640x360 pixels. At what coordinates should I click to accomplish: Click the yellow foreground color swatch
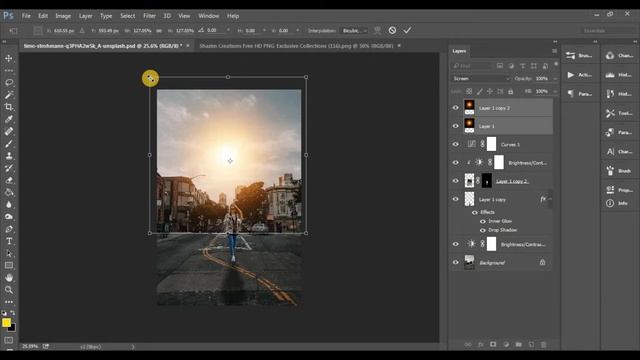click(x=6, y=322)
